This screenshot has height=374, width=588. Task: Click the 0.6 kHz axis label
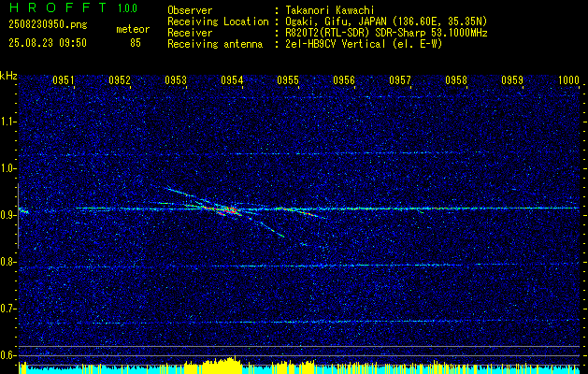7,355
